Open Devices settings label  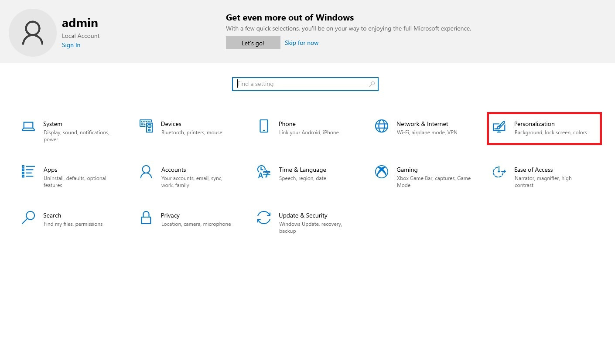tap(171, 124)
